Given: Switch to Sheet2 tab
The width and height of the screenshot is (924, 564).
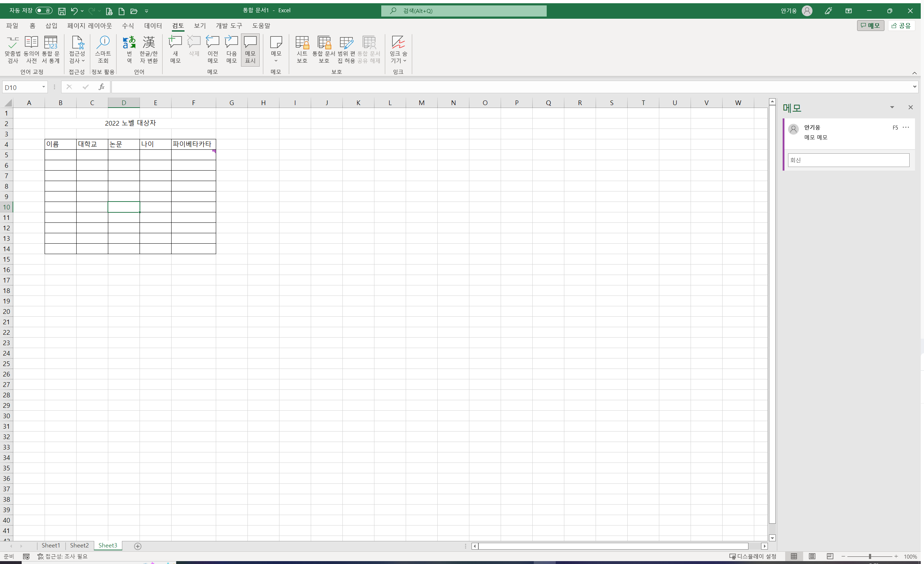Looking at the screenshot, I should click(x=79, y=545).
